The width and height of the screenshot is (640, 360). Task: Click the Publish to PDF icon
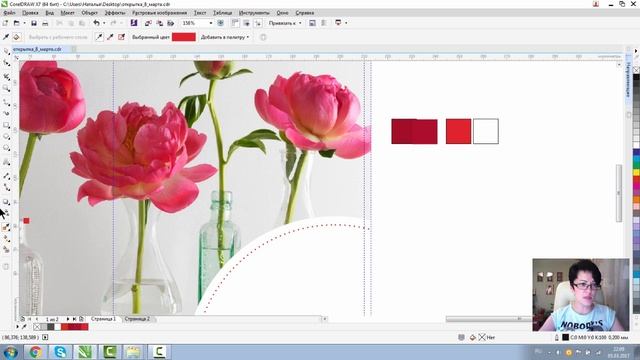[171, 23]
